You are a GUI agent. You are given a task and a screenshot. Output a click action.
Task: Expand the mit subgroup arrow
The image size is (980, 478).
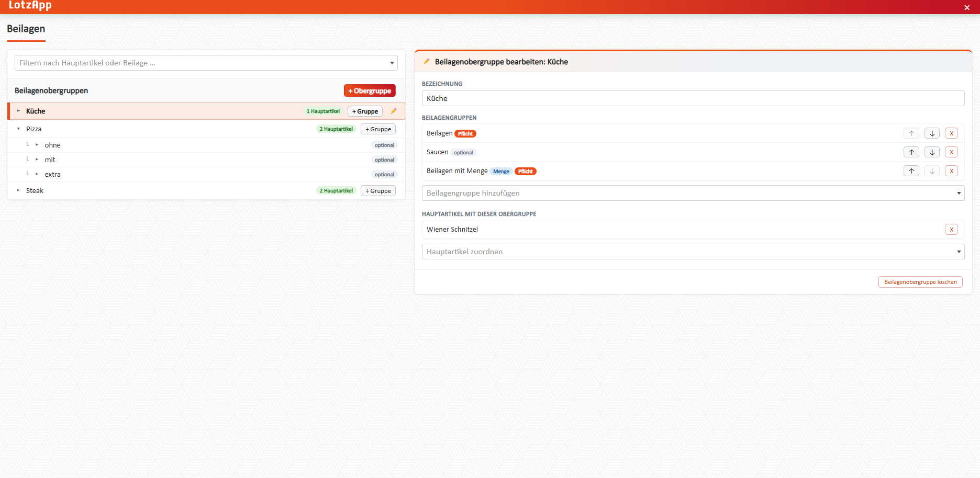37,160
